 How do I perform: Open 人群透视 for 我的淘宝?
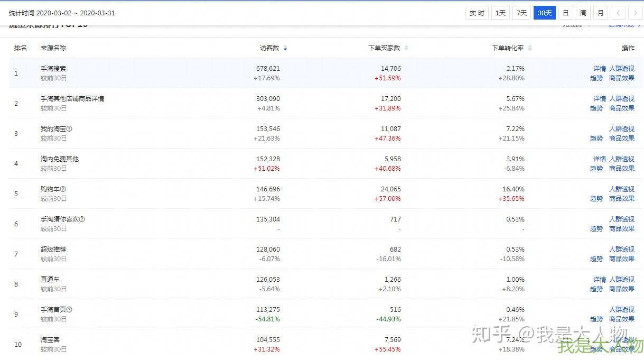pos(622,129)
